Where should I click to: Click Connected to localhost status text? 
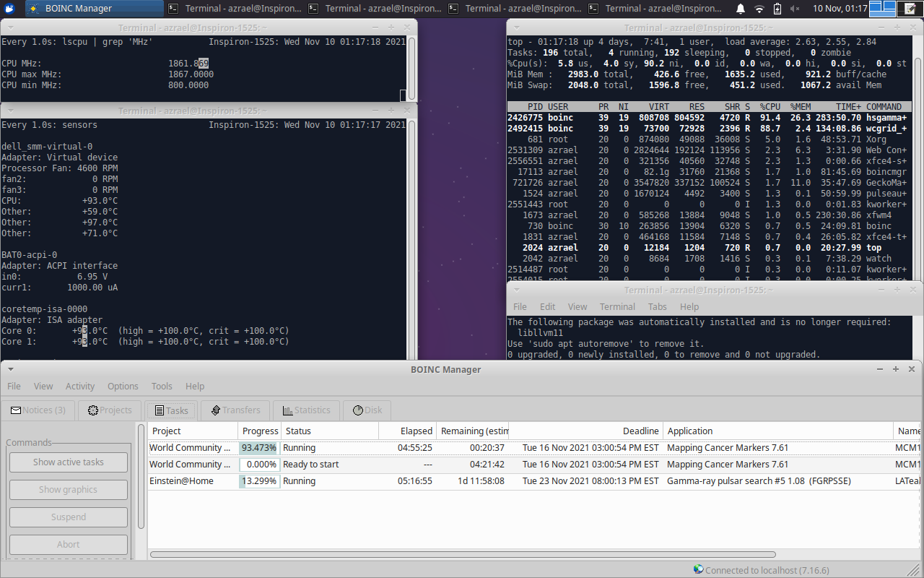pos(767,570)
